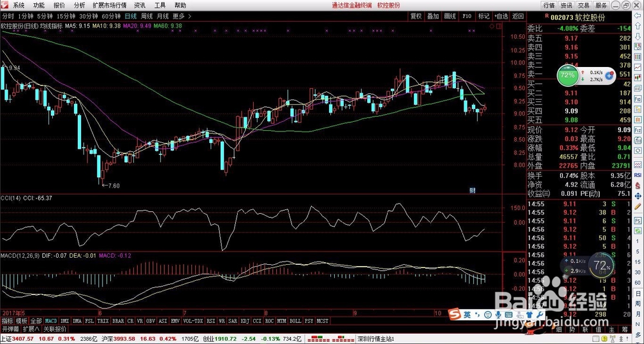
Task: Click the red-green market breadth bars in status bar
Action: [x=330, y=339]
